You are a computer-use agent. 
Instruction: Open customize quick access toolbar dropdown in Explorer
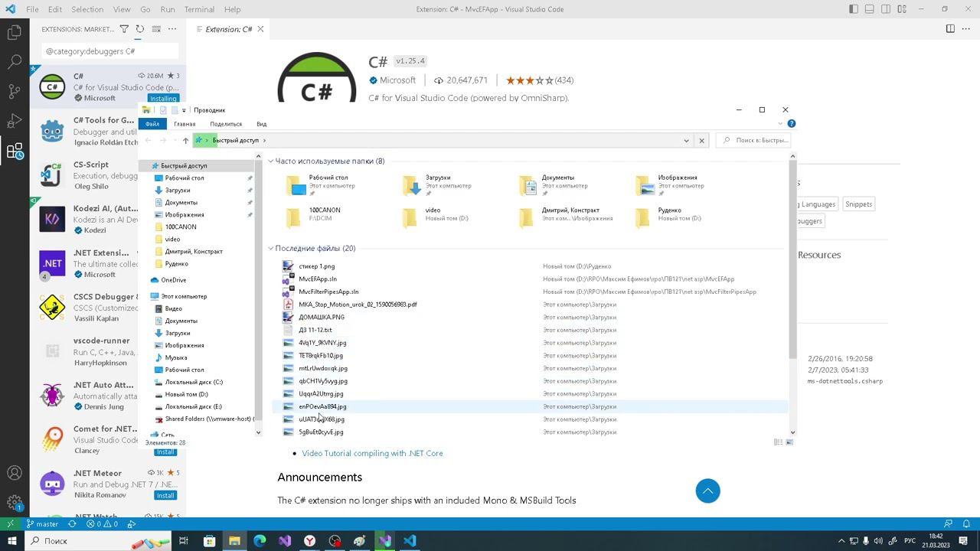[x=184, y=110]
